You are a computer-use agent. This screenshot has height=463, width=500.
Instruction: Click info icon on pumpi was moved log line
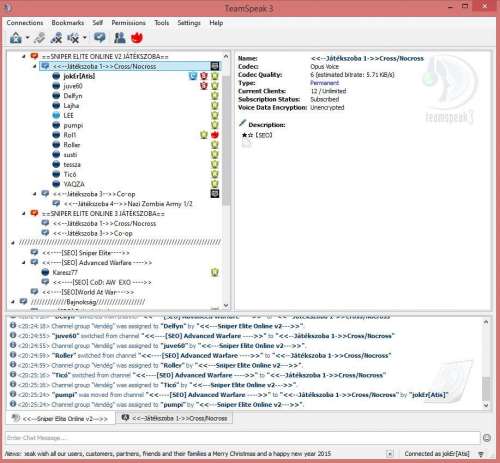[13, 394]
